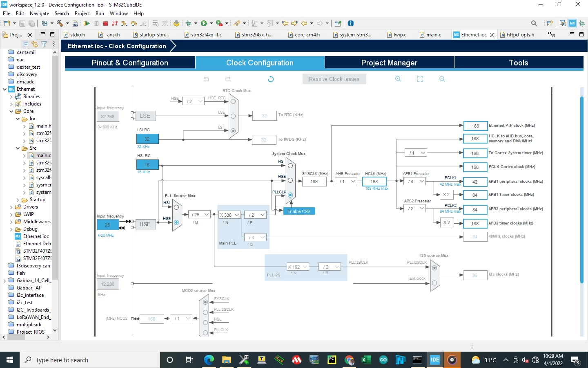Image resolution: width=588 pixels, height=368 pixels.
Task: Collapse All in Project Explorer
Action: click(25, 44)
